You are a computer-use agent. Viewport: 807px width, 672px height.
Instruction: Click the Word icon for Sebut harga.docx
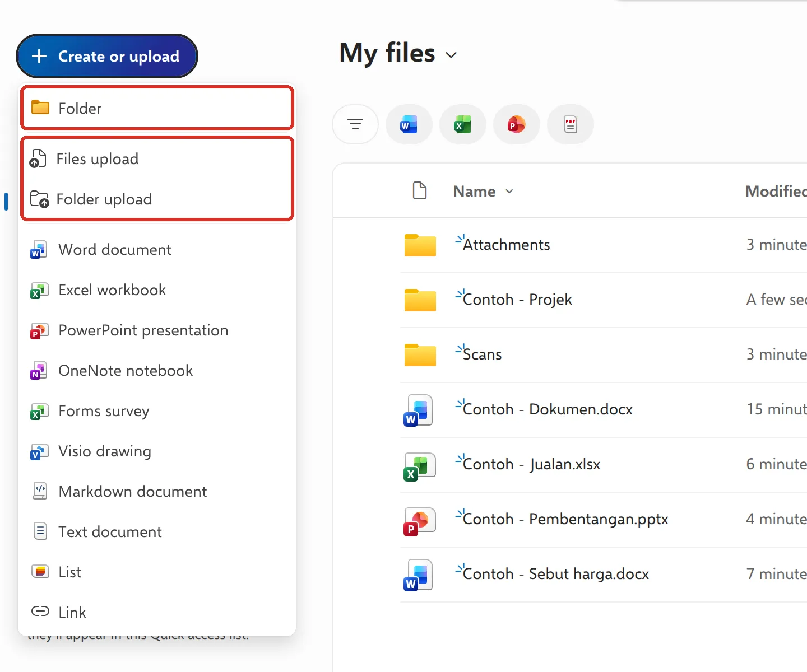[419, 575]
